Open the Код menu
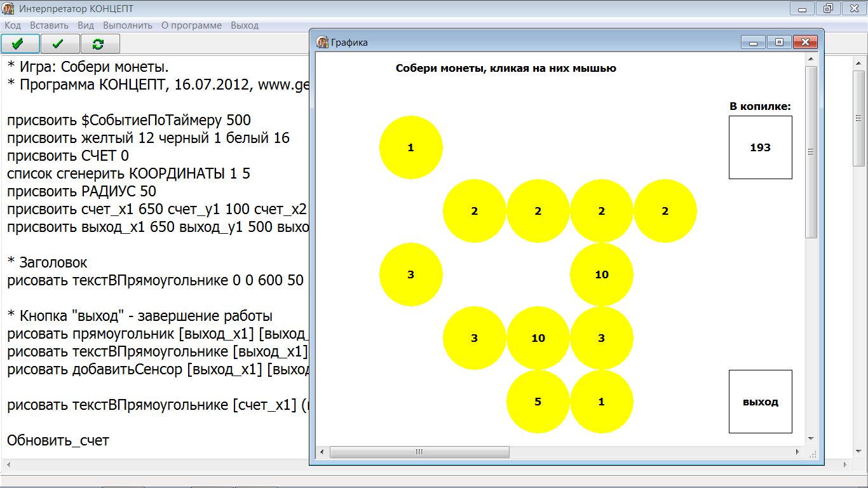Viewport: 868px width, 488px height. click(13, 25)
